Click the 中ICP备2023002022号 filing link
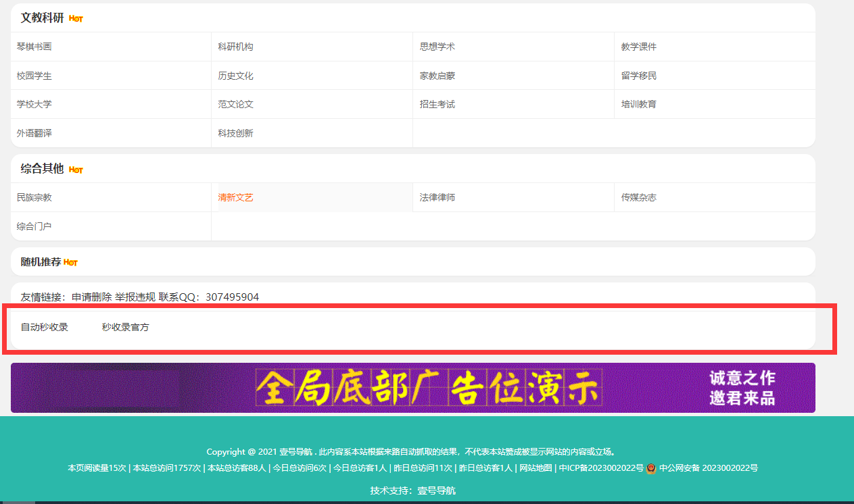The height and width of the screenshot is (504, 854). [x=601, y=468]
